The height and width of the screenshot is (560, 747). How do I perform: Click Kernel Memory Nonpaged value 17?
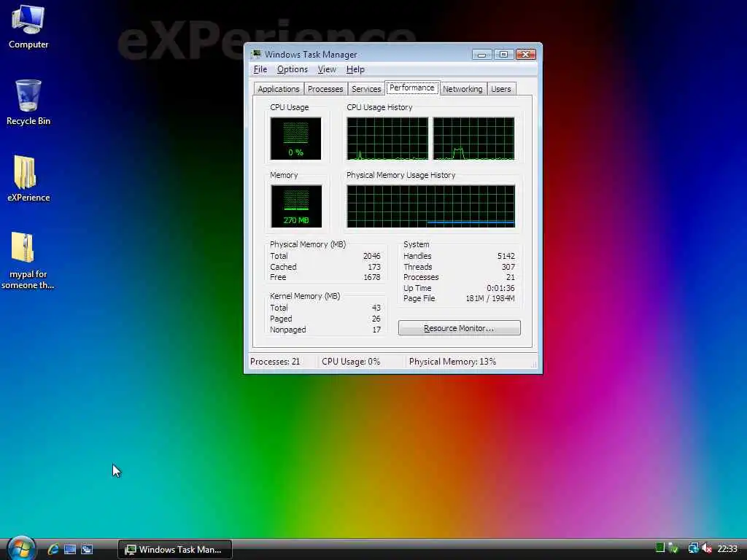point(376,330)
